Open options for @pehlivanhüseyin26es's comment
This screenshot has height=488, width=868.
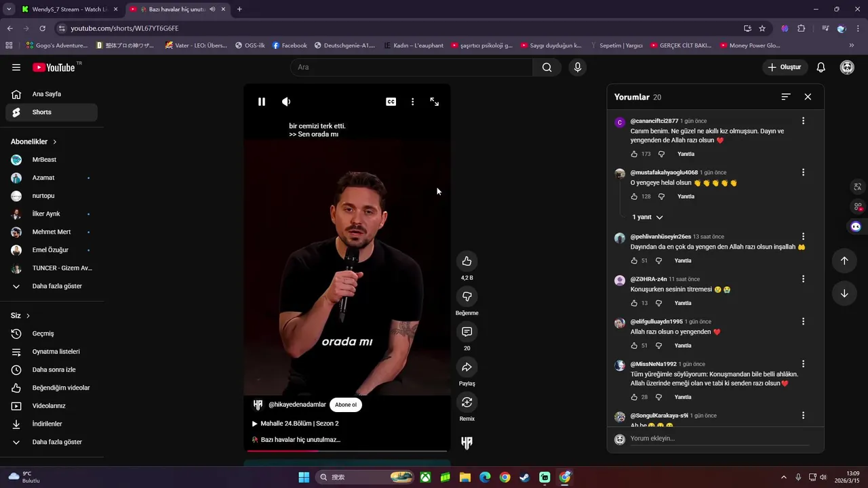803,237
